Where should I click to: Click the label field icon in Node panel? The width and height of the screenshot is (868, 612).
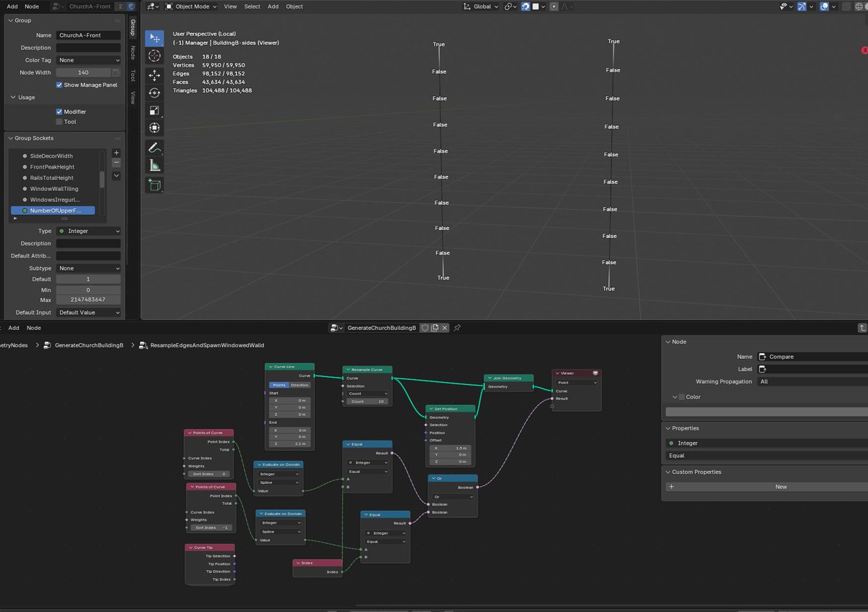pyautogui.click(x=763, y=369)
